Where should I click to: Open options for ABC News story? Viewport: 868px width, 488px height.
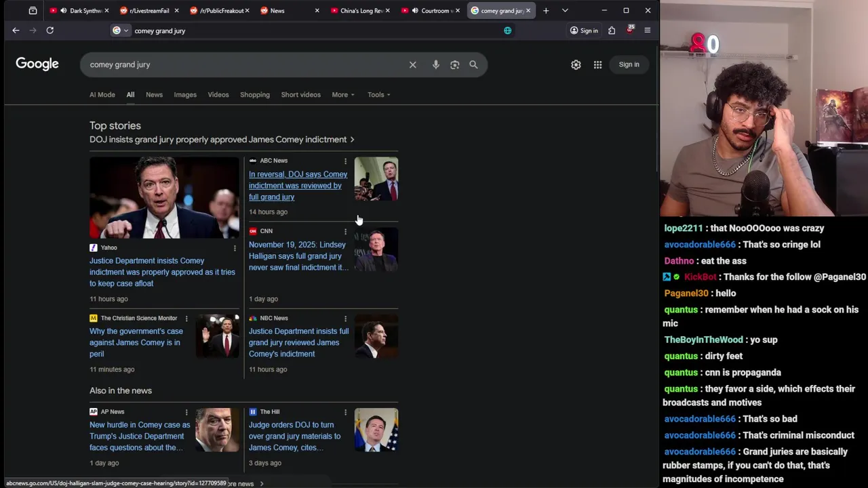pos(345,161)
